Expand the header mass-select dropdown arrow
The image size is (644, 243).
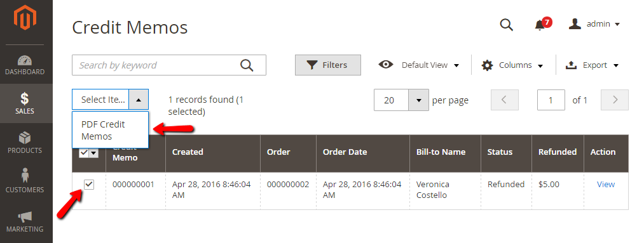[93, 153]
